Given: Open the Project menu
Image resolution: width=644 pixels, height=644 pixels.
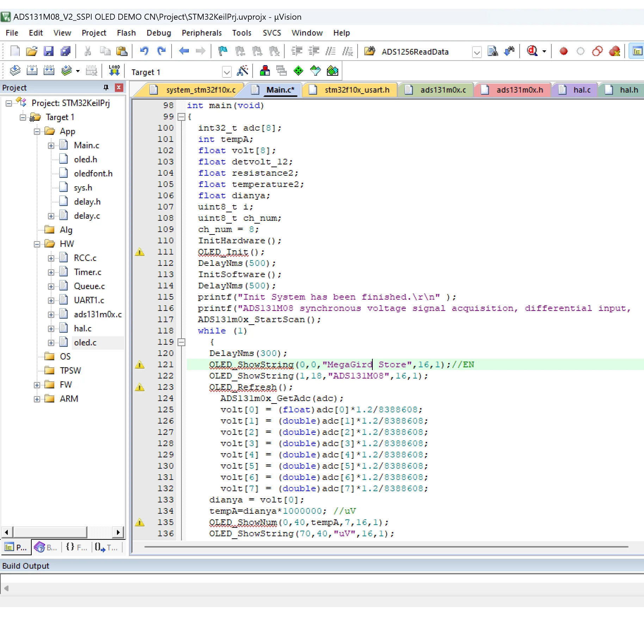Looking at the screenshot, I should pos(94,33).
